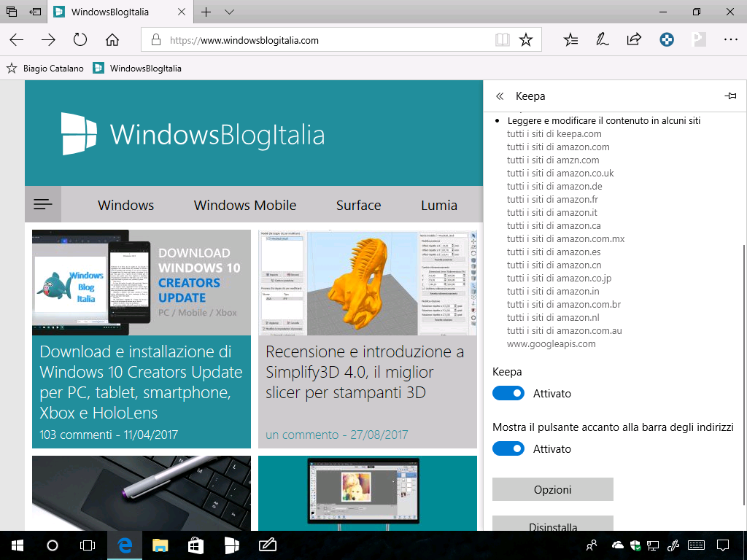
Task: Select 'tutti i siti di amazon.it' entry
Action: tap(551, 212)
